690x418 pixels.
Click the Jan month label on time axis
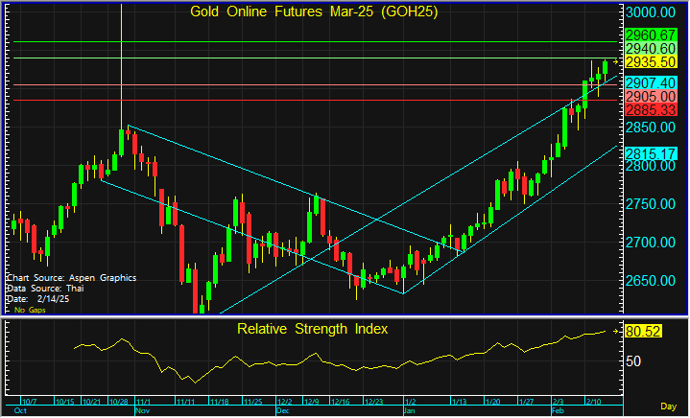(x=408, y=411)
